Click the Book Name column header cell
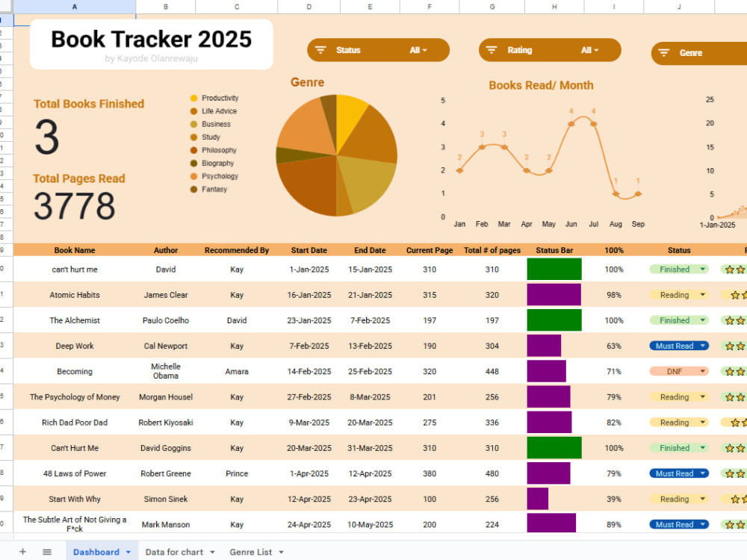The height and width of the screenshot is (560, 747). pos(75,250)
